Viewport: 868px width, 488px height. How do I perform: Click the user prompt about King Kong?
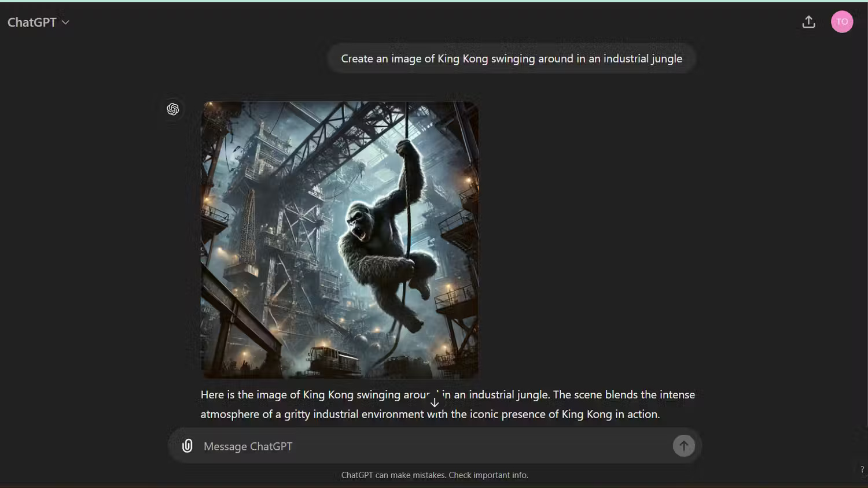[x=512, y=58]
